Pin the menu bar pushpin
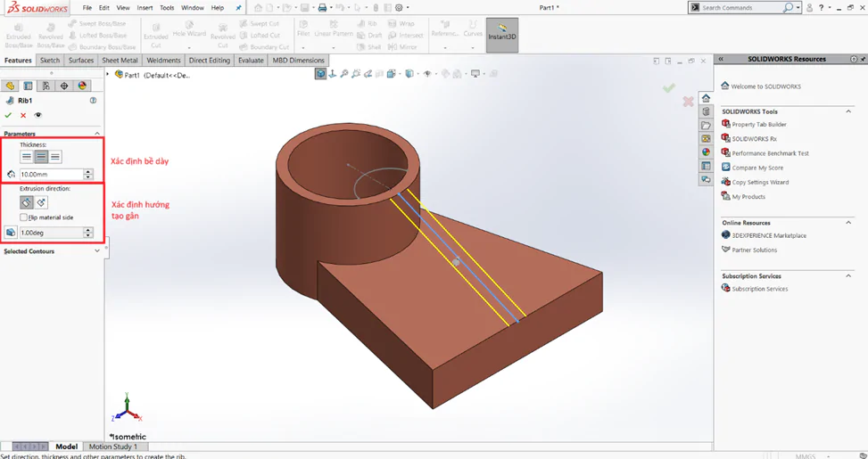 238,8
